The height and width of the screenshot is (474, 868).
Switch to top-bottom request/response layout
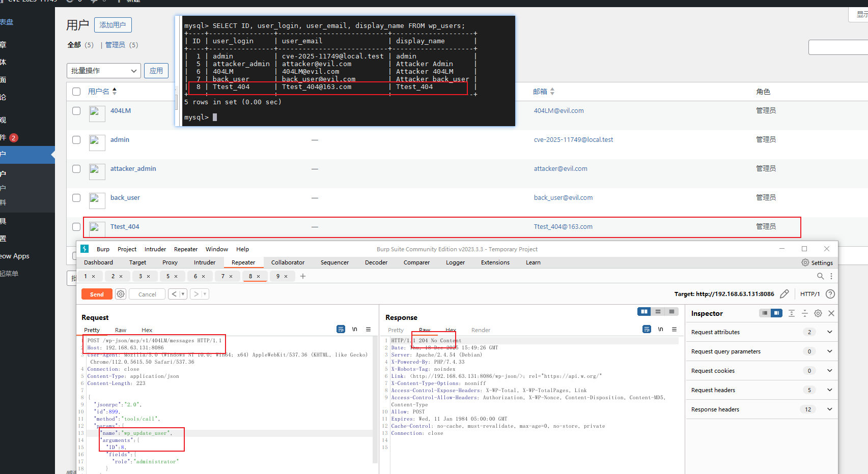(658, 312)
